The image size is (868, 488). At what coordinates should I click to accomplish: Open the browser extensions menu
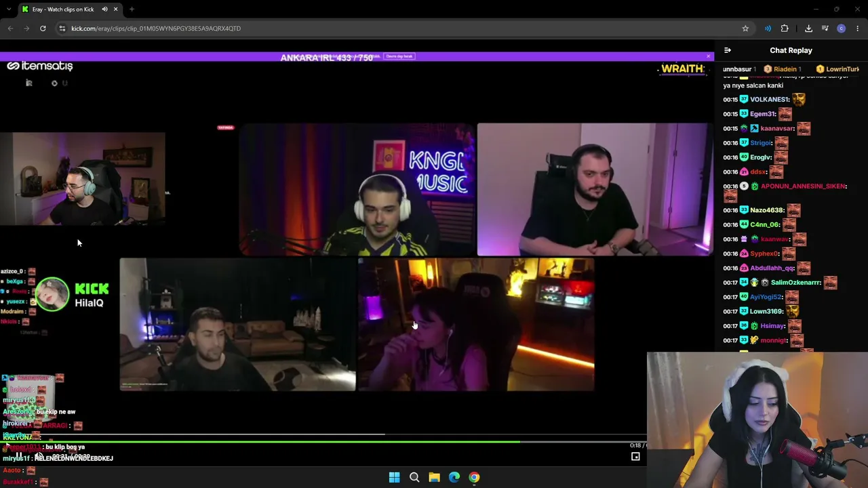[x=785, y=28]
